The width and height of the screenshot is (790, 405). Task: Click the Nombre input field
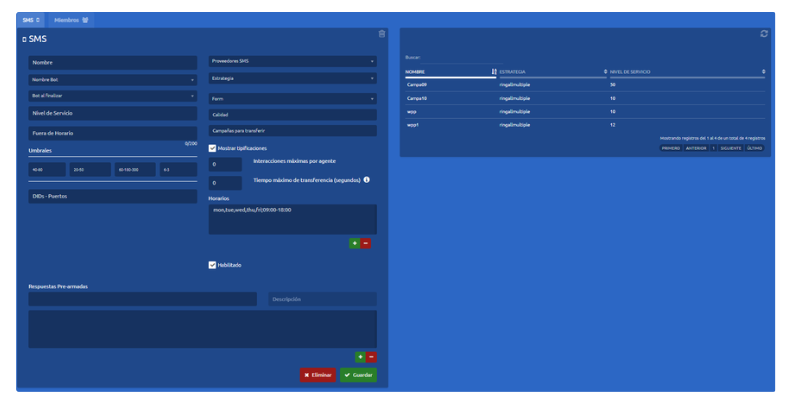pos(113,62)
